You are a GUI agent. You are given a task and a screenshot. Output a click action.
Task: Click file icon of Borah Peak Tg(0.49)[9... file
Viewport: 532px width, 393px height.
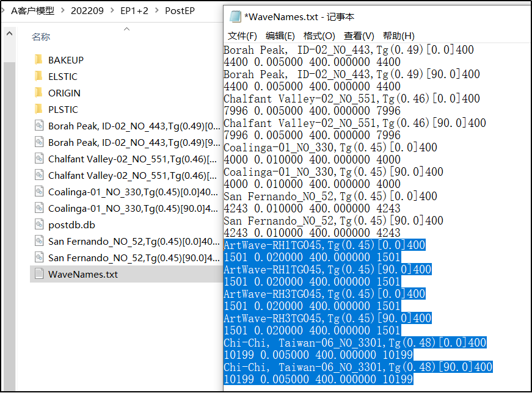click(x=39, y=142)
